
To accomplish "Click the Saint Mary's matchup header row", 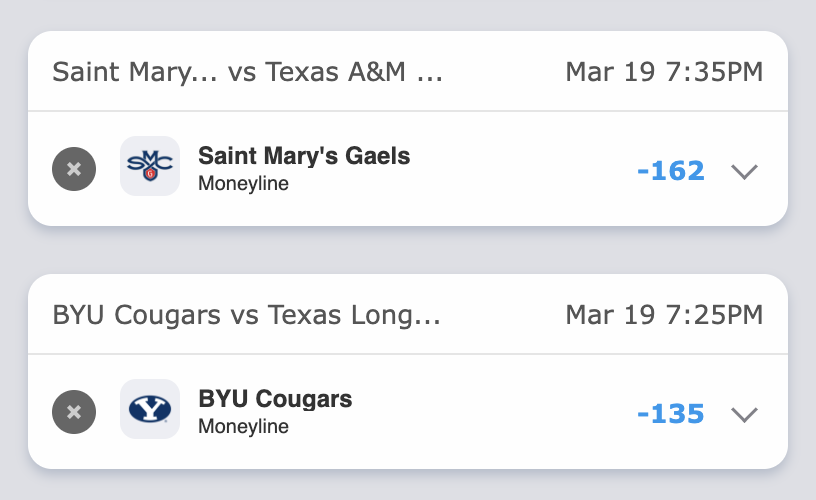I will click(500, 73).
